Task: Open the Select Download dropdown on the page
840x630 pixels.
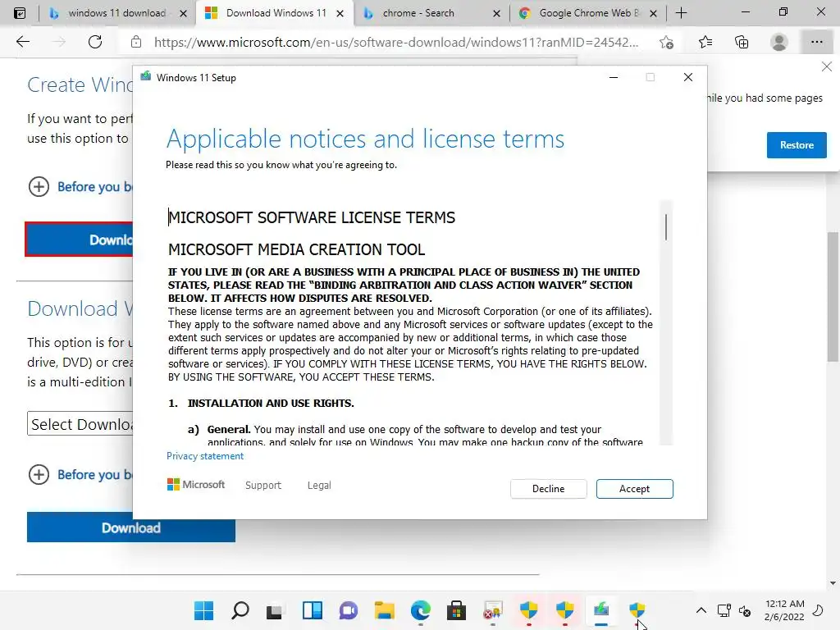Action: tap(80, 424)
